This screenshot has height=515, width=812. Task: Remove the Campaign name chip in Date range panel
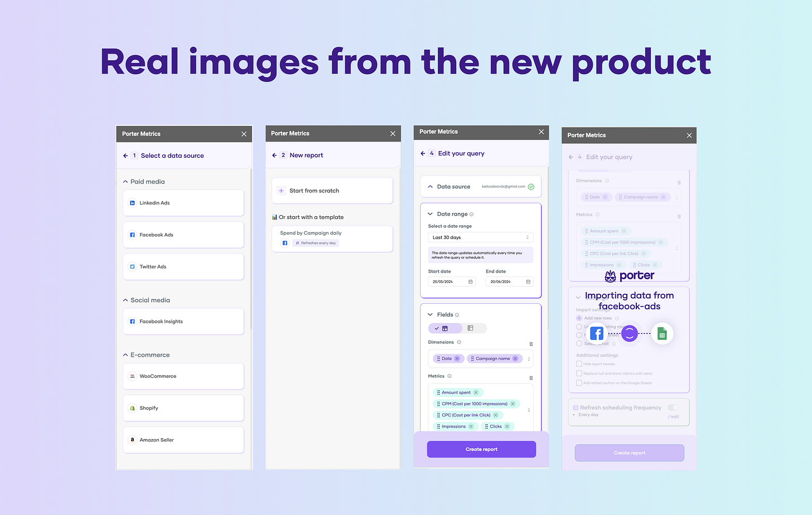515,358
